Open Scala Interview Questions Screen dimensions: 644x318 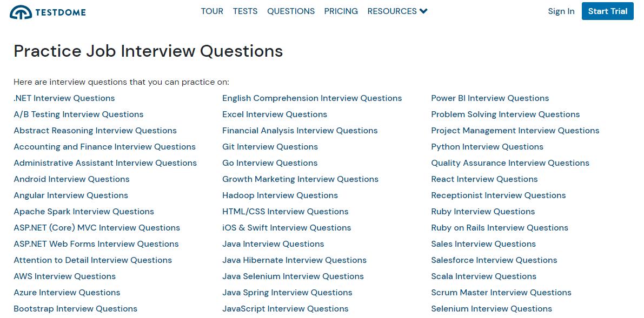tap(484, 276)
